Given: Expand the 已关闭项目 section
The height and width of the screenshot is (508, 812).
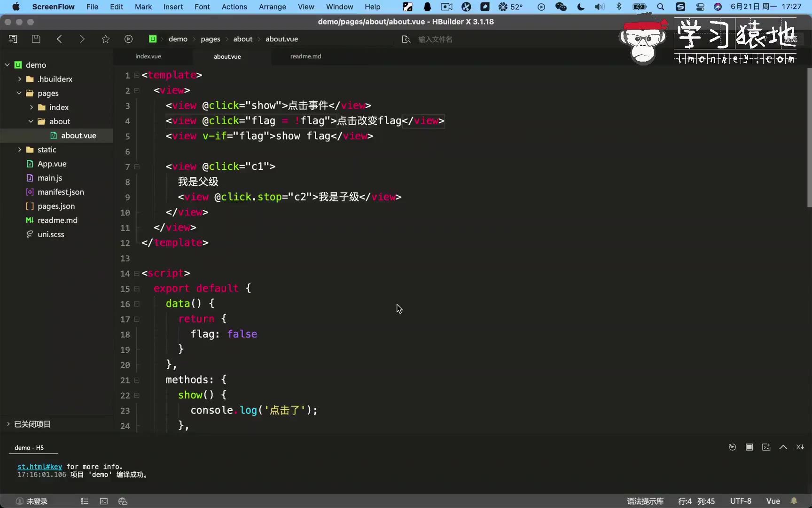Looking at the screenshot, I should (8, 424).
